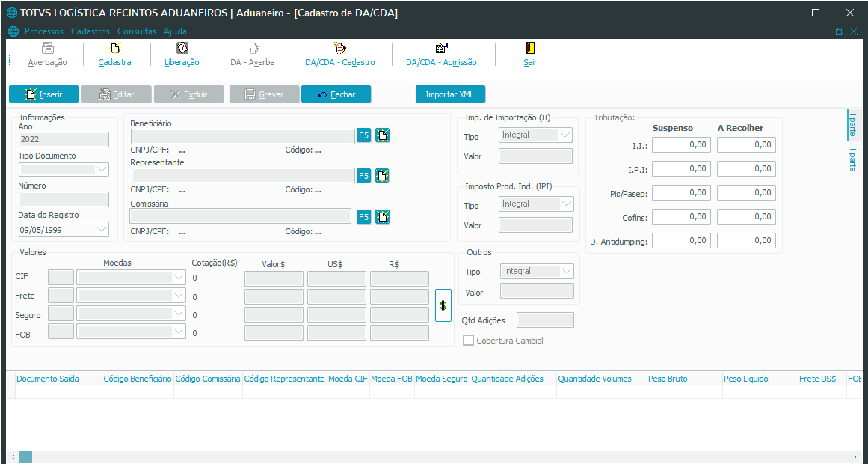Click Quantidade Volumes column header
The width and height of the screenshot is (868, 464).
tap(602, 379)
